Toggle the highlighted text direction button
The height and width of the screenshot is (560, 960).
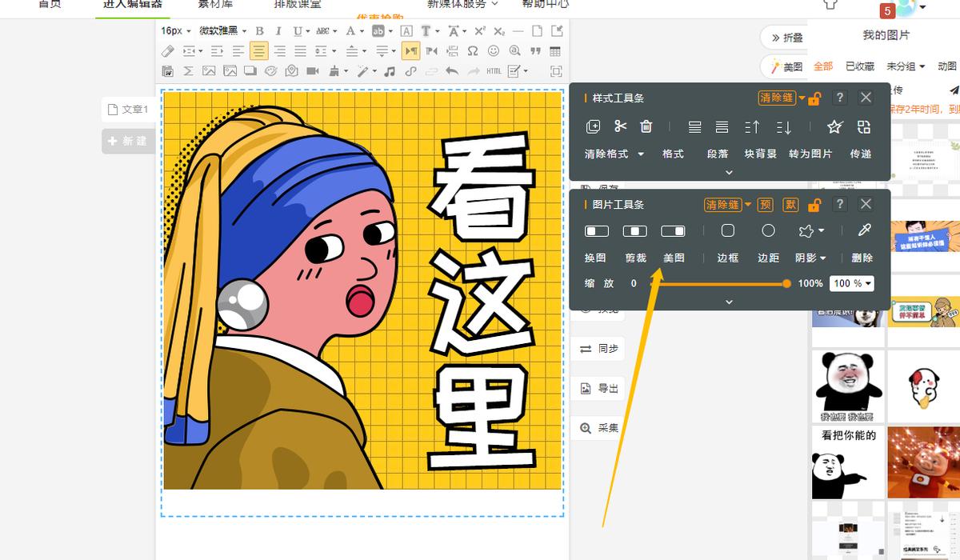click(x=410, y=50)
